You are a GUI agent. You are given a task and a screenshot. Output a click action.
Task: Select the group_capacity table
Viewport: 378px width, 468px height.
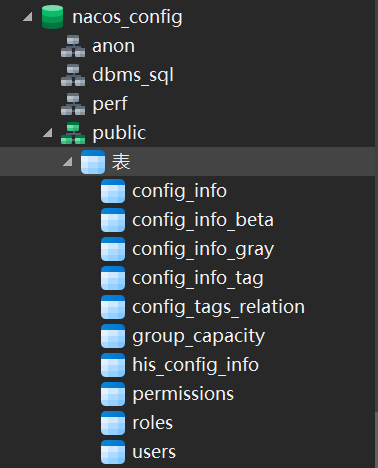pos(199,337)
